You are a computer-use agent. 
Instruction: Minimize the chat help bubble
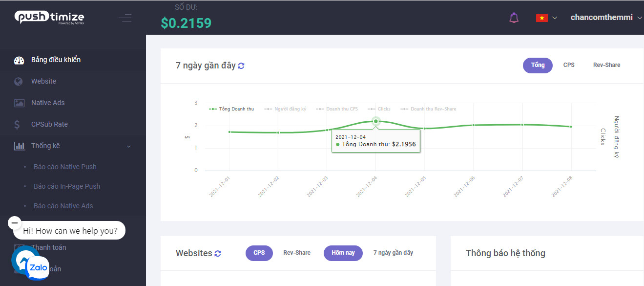pos(15,223)
